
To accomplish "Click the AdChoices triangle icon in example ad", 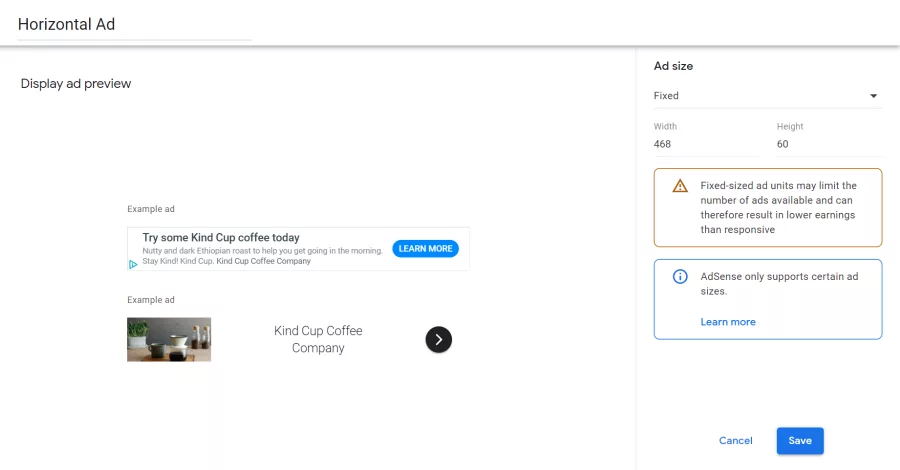I will 133,265.
